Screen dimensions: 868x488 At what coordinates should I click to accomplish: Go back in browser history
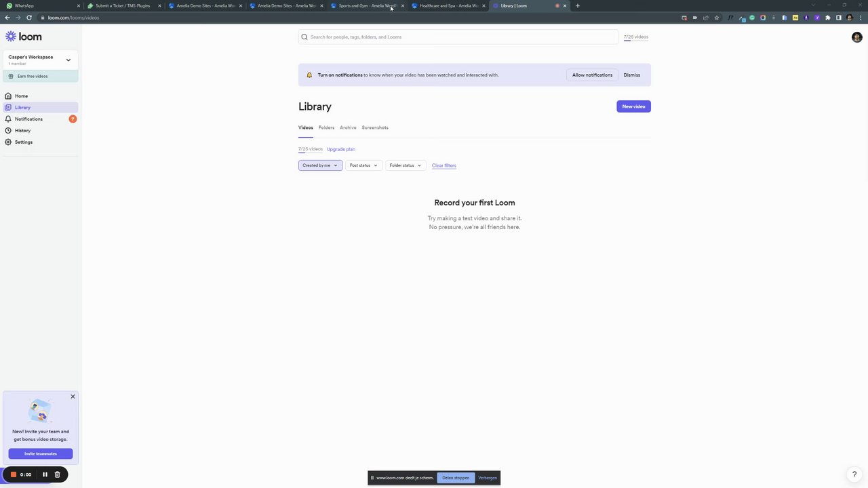pyautogui.click(x=7, y=18)
